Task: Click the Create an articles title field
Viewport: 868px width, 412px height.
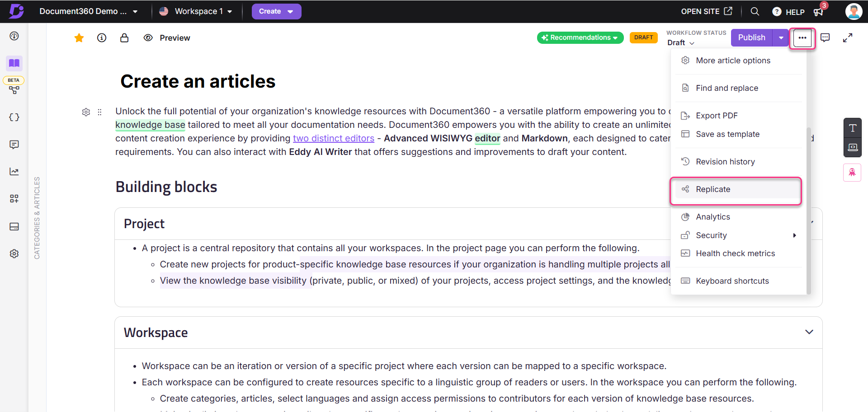Action: point(198,81)
